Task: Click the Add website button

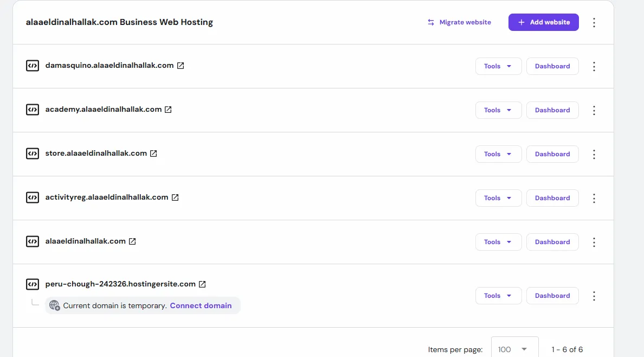Action: 543,22
